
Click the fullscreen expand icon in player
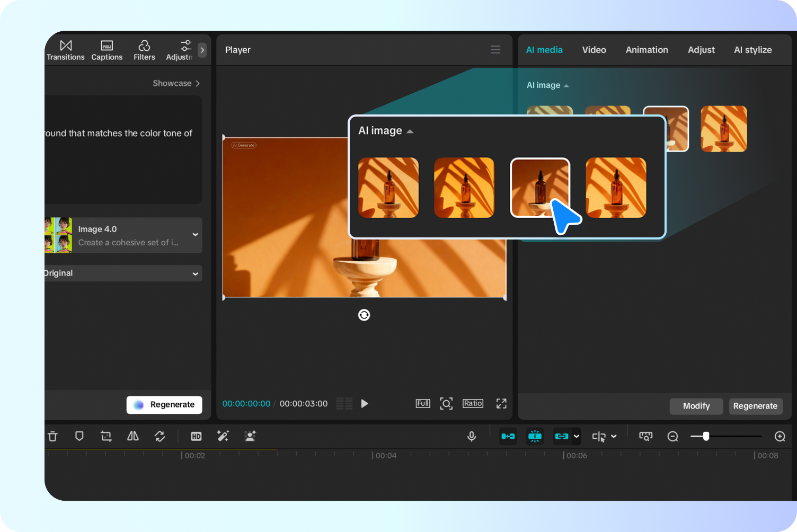click(x=501, y=404)
